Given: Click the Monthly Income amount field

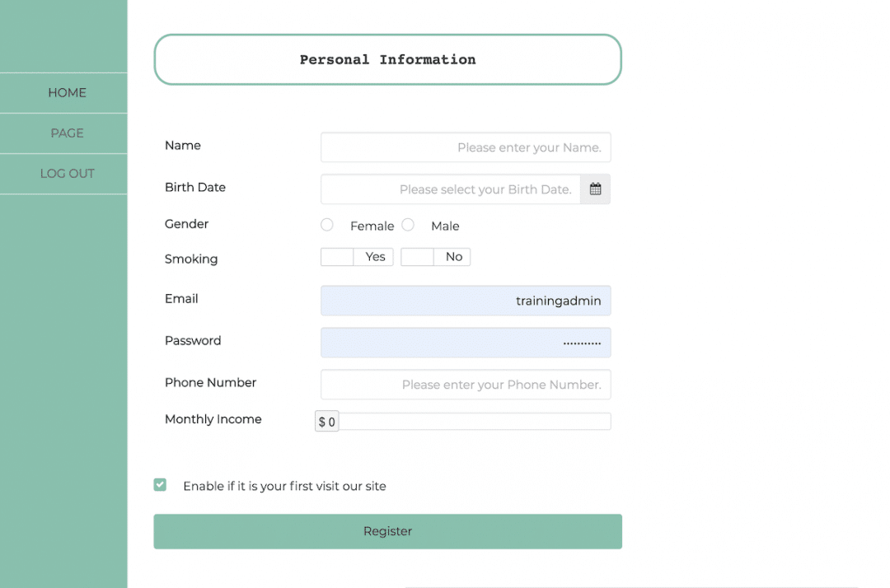Looking at the screenshot, I should [475, 421].
